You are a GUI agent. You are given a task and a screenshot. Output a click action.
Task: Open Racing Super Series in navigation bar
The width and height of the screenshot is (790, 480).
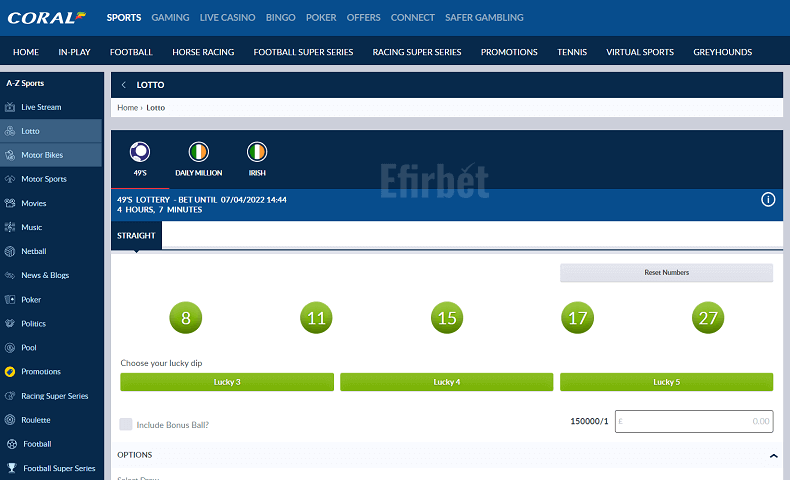point(417,52)
